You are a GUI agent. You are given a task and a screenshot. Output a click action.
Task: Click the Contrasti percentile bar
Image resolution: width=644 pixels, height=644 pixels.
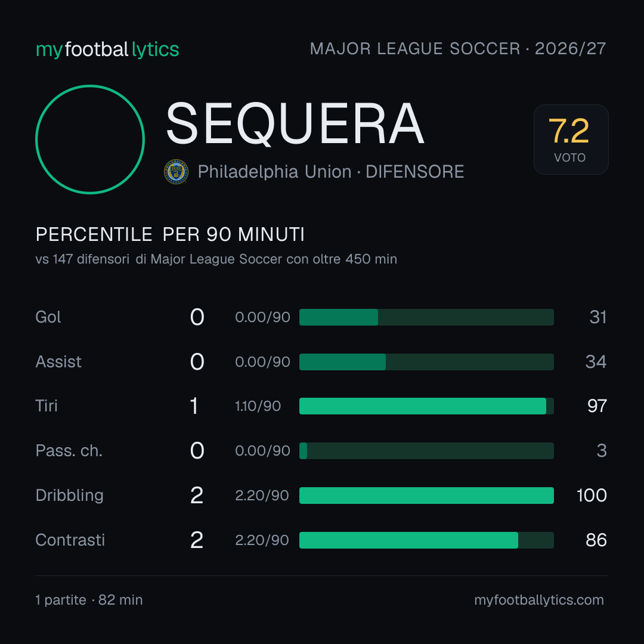click(426, 540)
